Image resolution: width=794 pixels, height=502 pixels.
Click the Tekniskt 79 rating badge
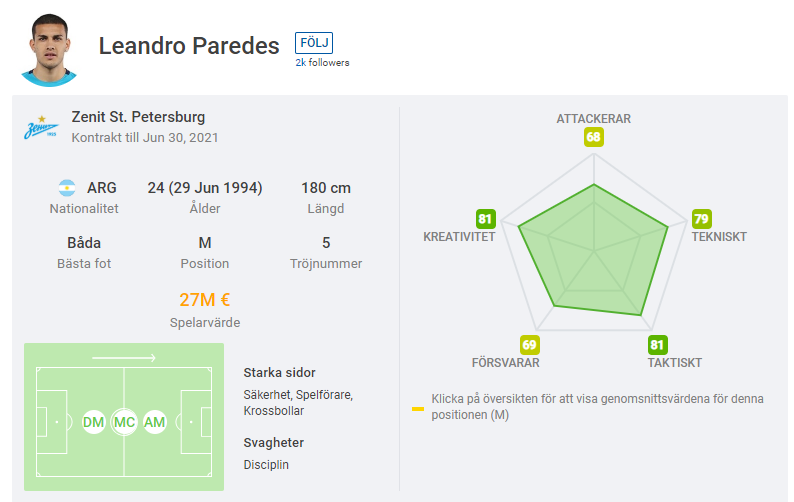(x=701, y=219)
